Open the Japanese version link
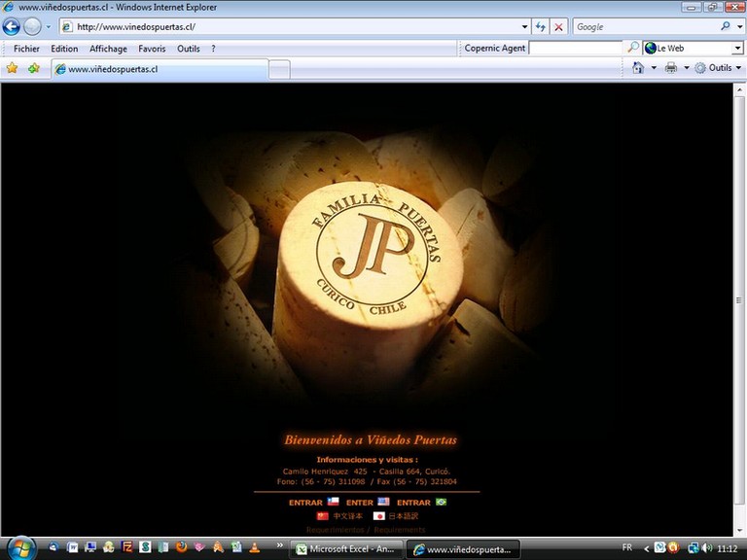The image size is (747, 560). 403,516
